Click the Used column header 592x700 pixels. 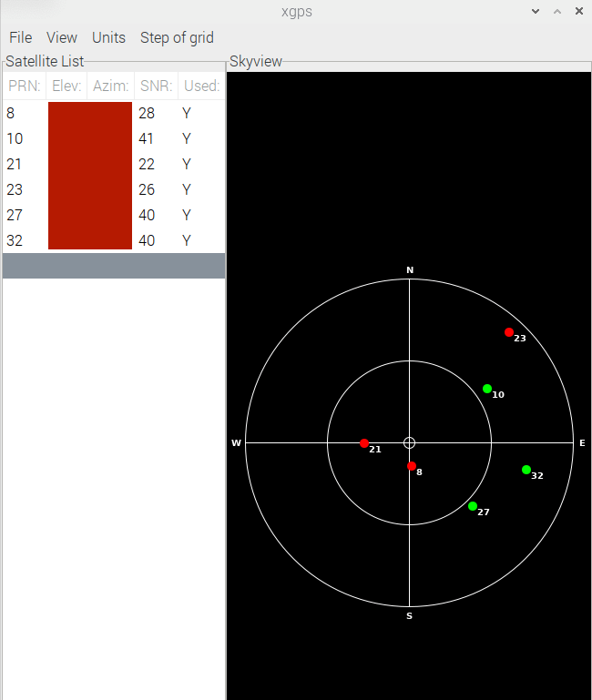201,86
